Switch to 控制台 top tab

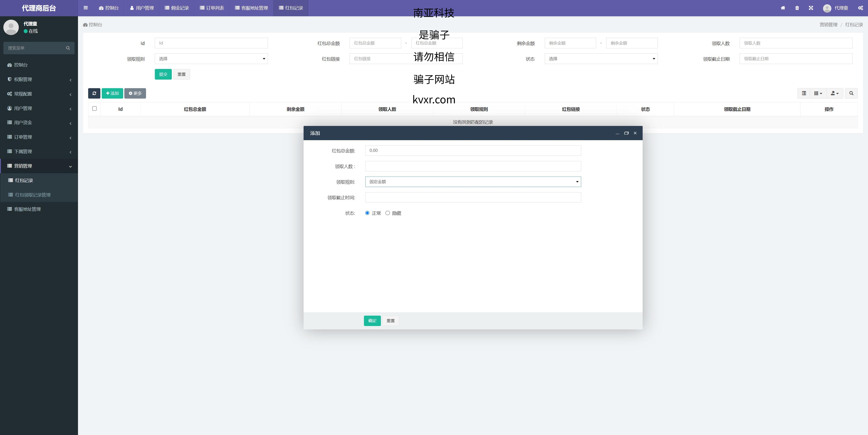point(108,8)
